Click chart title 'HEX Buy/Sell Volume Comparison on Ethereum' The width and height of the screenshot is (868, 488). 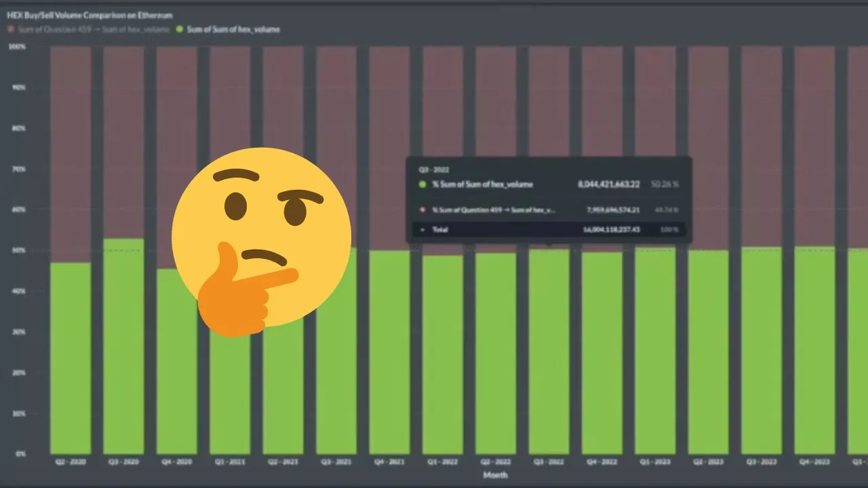pyautogui.click(x=90, y=15)
